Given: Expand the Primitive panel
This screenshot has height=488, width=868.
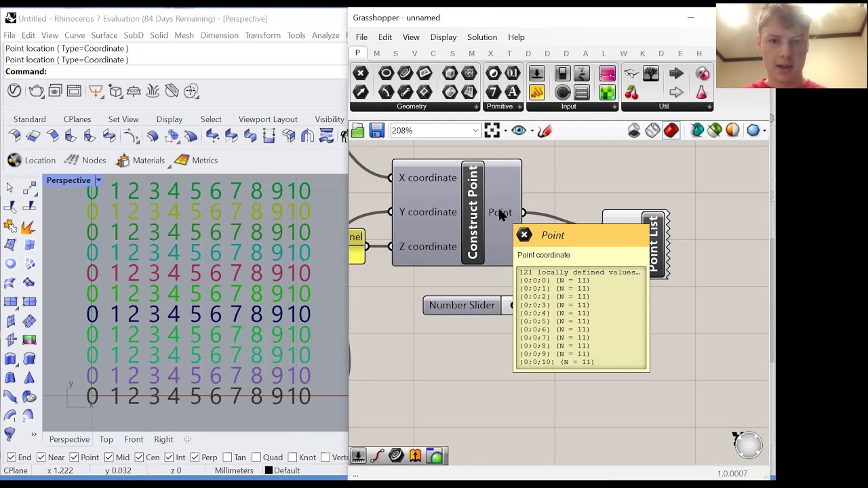Looking at the screenshot, I should (x=520, y=106).
